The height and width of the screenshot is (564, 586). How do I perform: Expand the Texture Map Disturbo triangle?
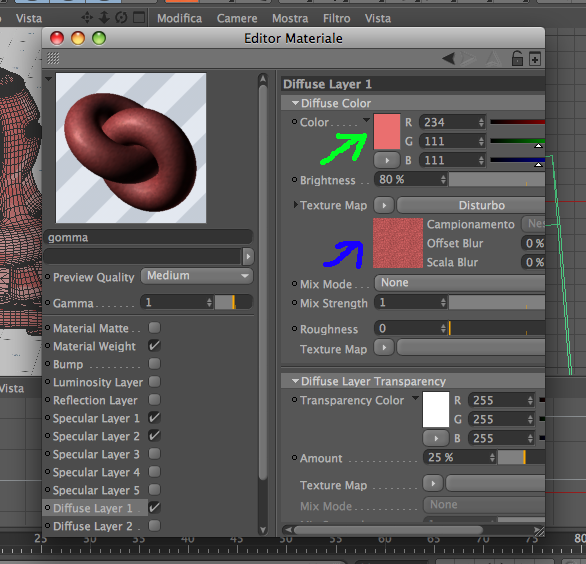click(295, 204)
